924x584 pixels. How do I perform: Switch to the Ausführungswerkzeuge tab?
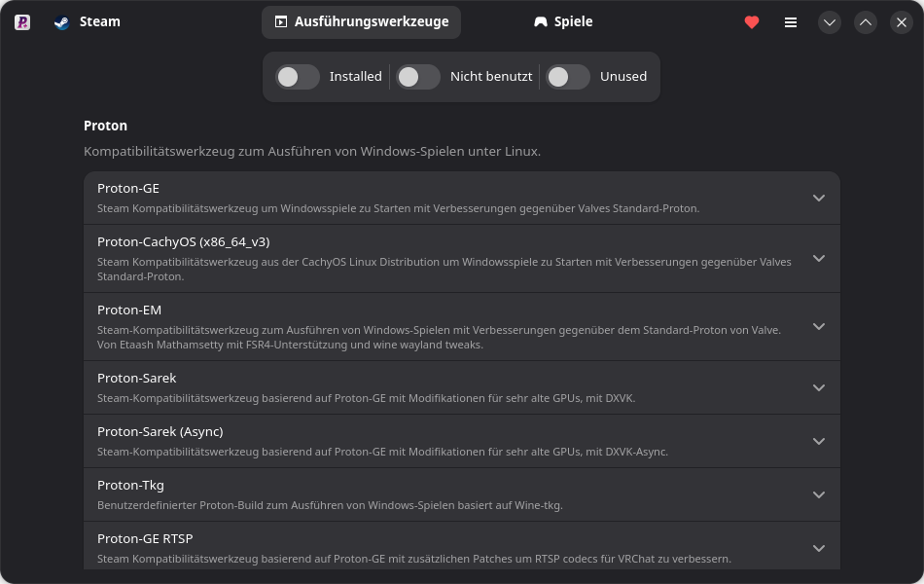point(361,22)
